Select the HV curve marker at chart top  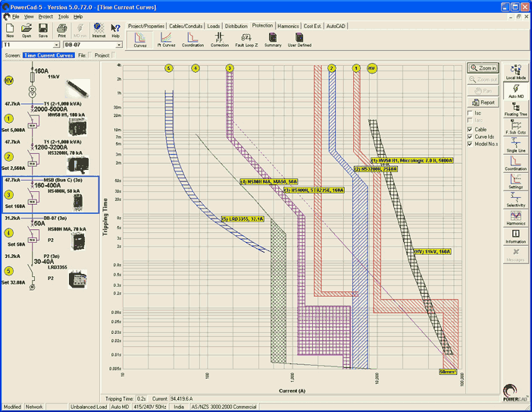tap(372, 68)
